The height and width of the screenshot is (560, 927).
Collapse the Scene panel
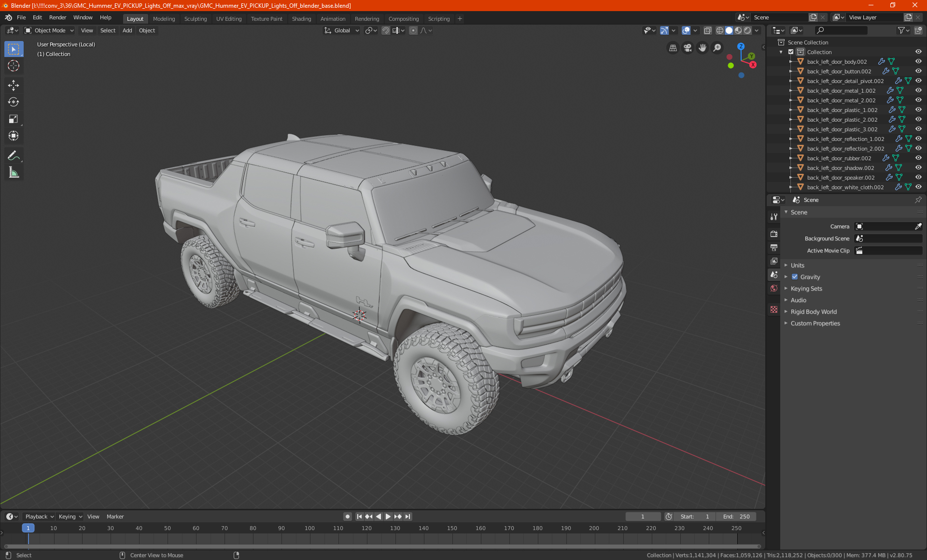[x=799, y=212]
